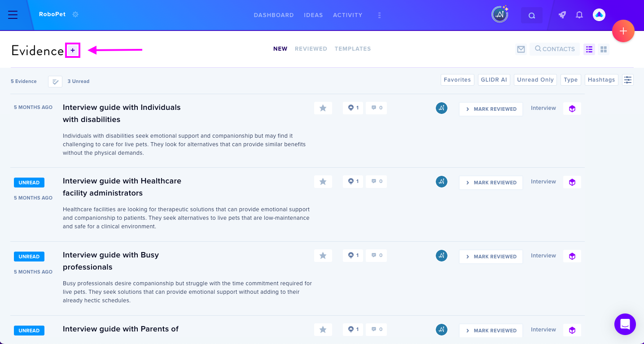The width and height of the screenshot is (644, 344).
Task: Open the rocket launch icon
Action: click(x=562, y=15)
